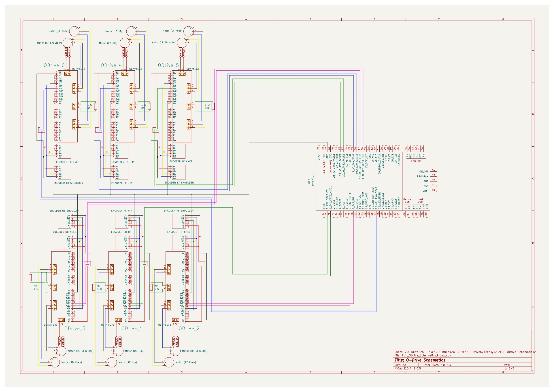Click the ENCODER LF HIP label
This screenshot has height=392, width=555.
click(122, 183)
